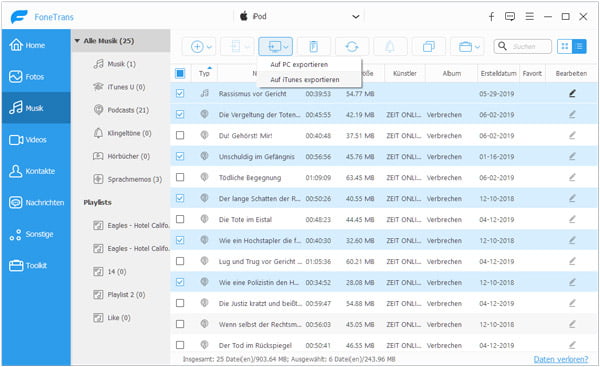600x367 pixels.
Task: Open the feedback chat icon
Action: (x=510, y=16)
